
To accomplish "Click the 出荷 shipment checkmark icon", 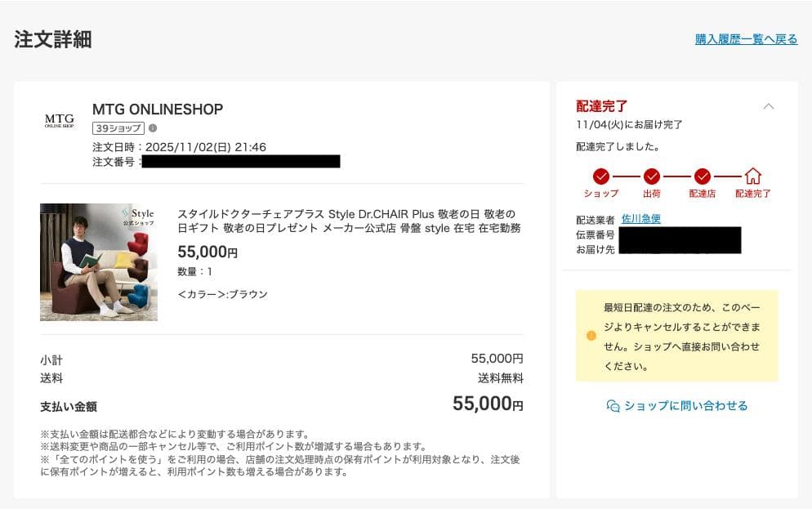I will point(652,176).
